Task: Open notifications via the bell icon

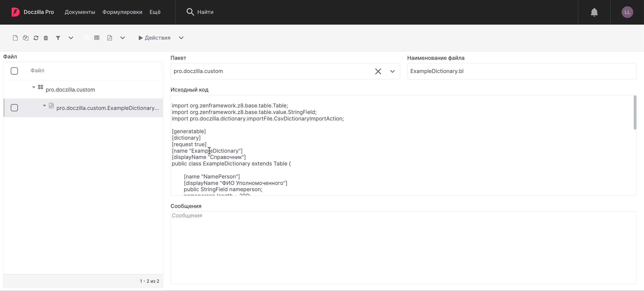Action: coord(594,12)
